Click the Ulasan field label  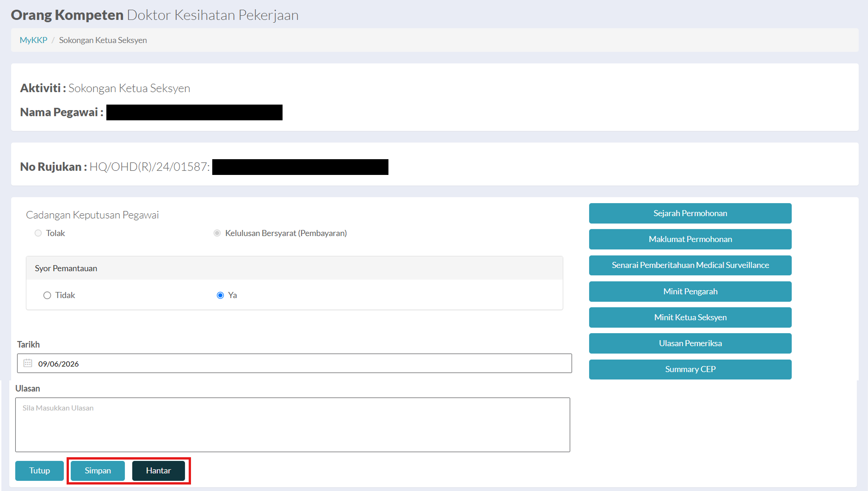click(28, 388)
